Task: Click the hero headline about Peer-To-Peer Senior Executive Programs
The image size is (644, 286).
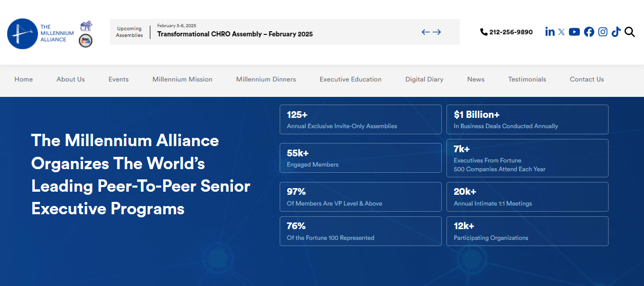Action: point(141,174)
